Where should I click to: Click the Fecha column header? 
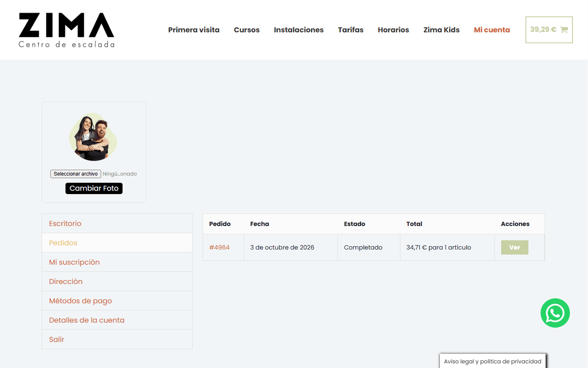[259, 224]
